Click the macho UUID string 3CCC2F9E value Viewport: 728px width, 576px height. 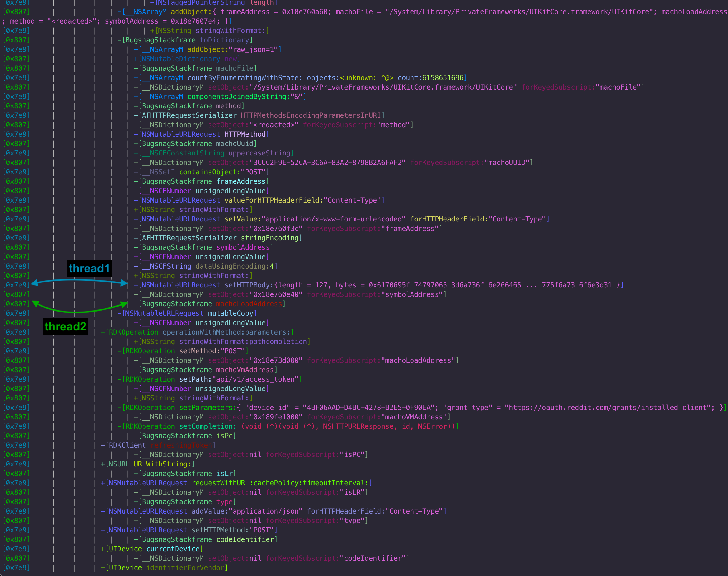(327, 163)
